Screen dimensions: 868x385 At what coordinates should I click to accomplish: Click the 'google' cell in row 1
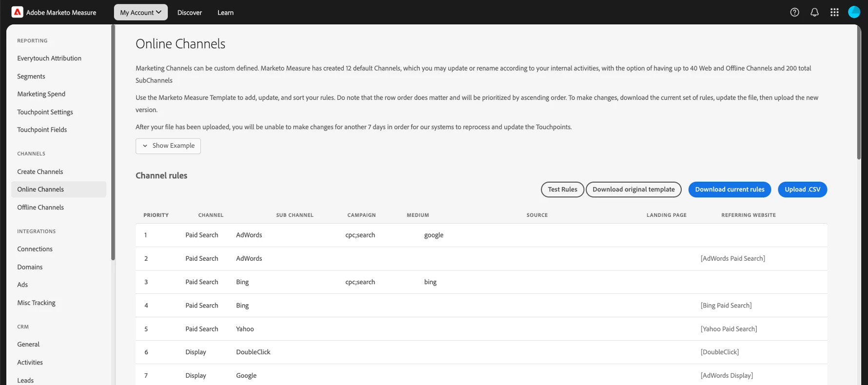(x=434, y=235)
